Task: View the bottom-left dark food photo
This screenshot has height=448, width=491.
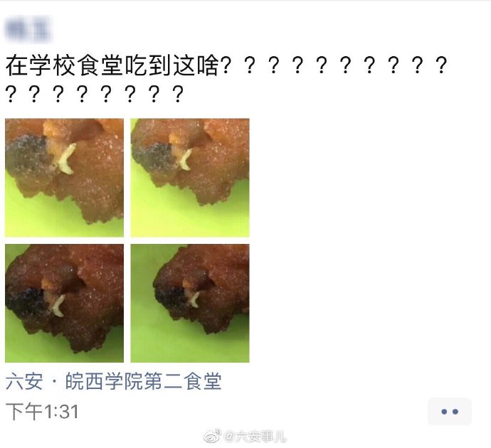Action: [x=64, y=303]
